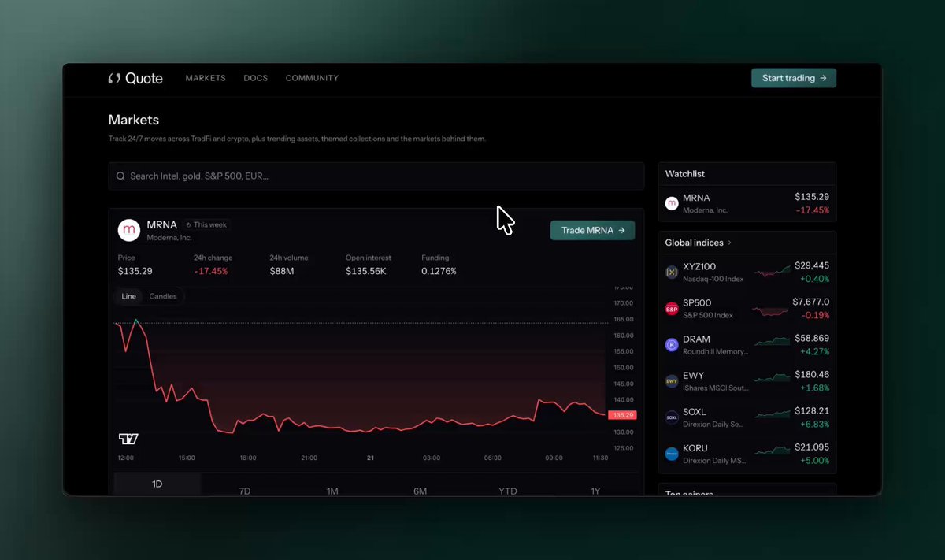
Task: Click the Trade MRNA button
Action: [592, 230]
